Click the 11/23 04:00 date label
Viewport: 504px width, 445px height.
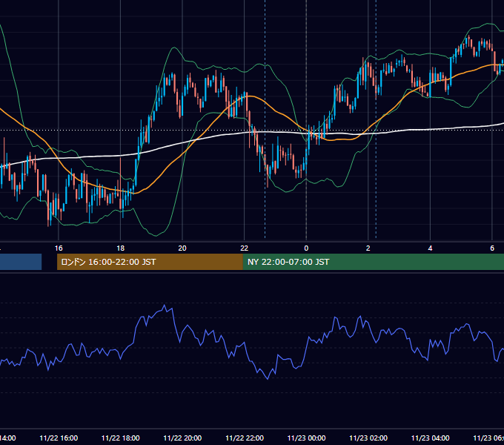pos(431,438)
